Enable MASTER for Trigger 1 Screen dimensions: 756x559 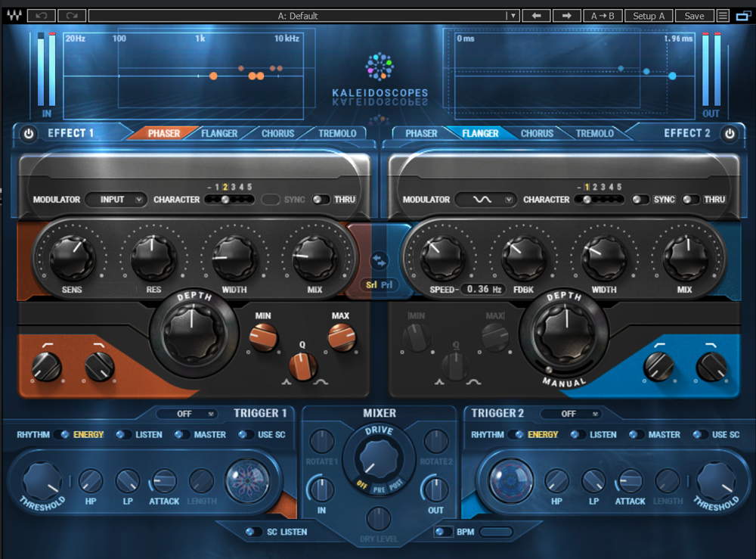[181, 434]
